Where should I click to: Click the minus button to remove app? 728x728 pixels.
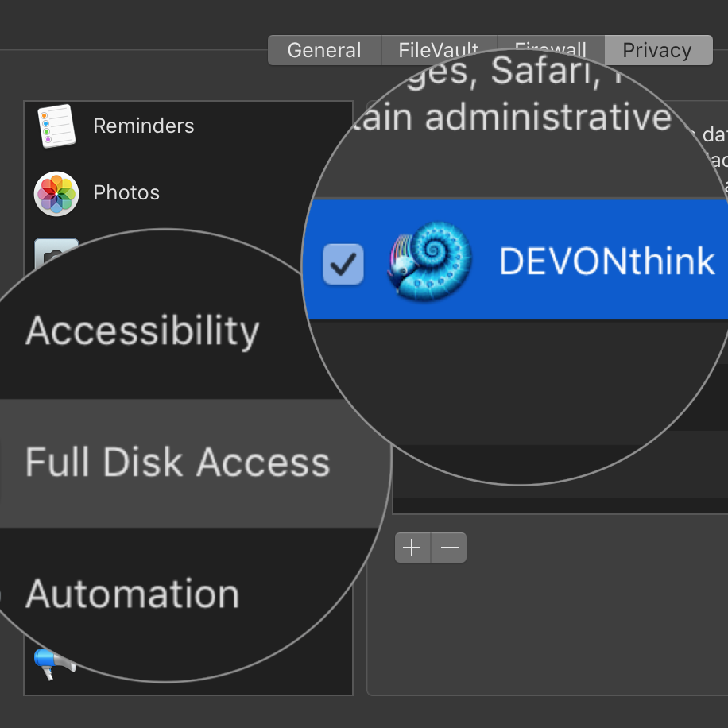pos(449,548)
